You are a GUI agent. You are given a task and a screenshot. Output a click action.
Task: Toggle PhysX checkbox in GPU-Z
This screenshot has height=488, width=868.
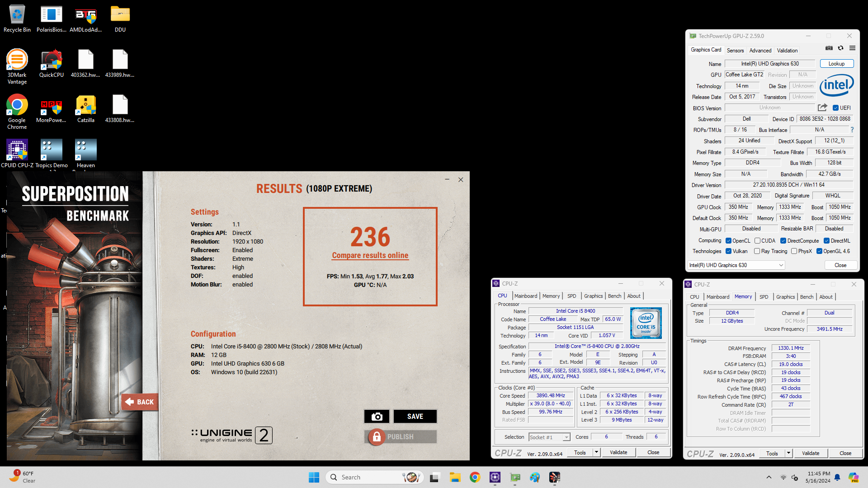794,251
